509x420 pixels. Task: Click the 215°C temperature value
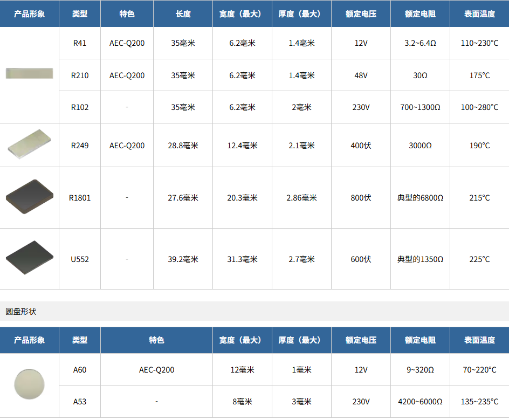click(479, 198)
